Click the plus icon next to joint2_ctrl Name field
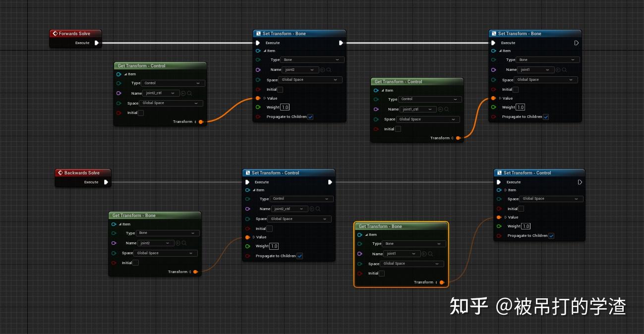 point(183,93)
